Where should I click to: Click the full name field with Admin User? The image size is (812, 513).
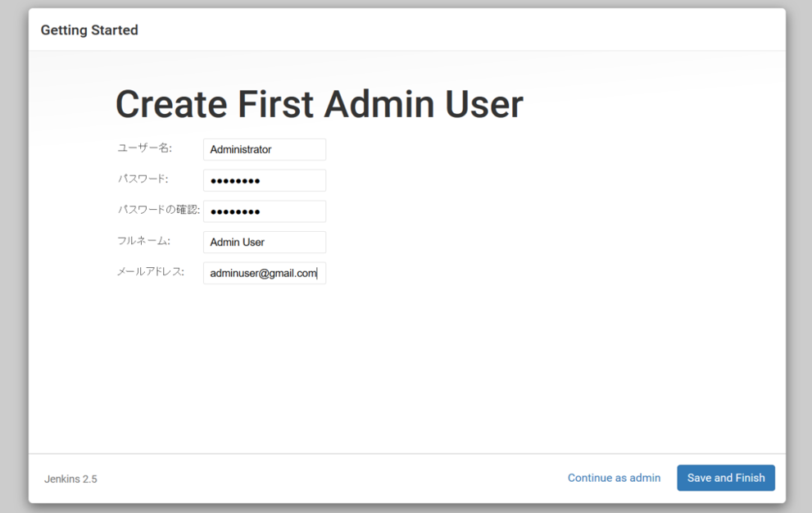click(x=265, y=242)
